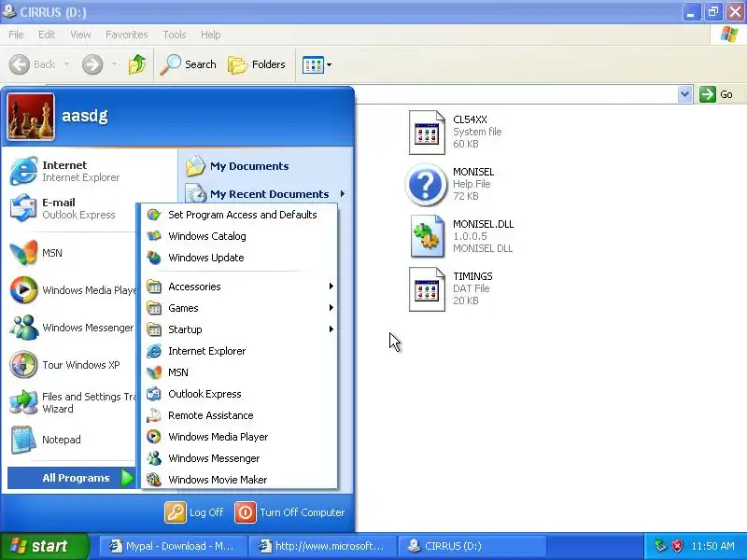Open Windows Media Player in left list

tap(72, 290)
